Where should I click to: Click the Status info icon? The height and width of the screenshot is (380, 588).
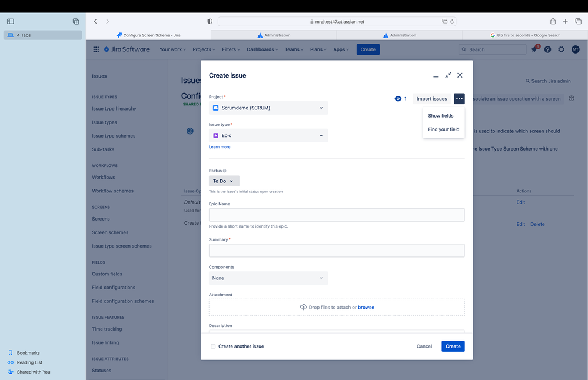click(225, 171)
